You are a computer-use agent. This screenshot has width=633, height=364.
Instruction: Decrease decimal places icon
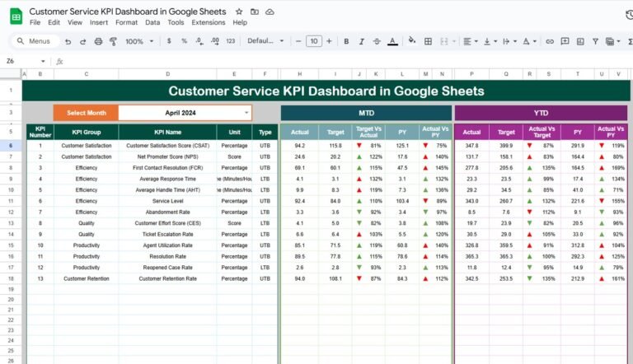pyautogui.click(x=199, y=40)
